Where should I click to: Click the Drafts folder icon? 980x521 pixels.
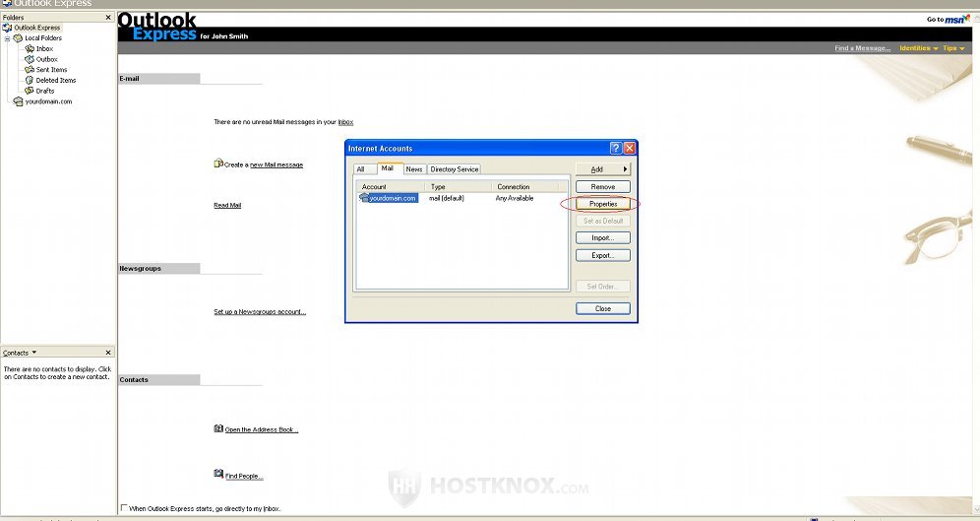pyautogui.click(x=30, y=91)
